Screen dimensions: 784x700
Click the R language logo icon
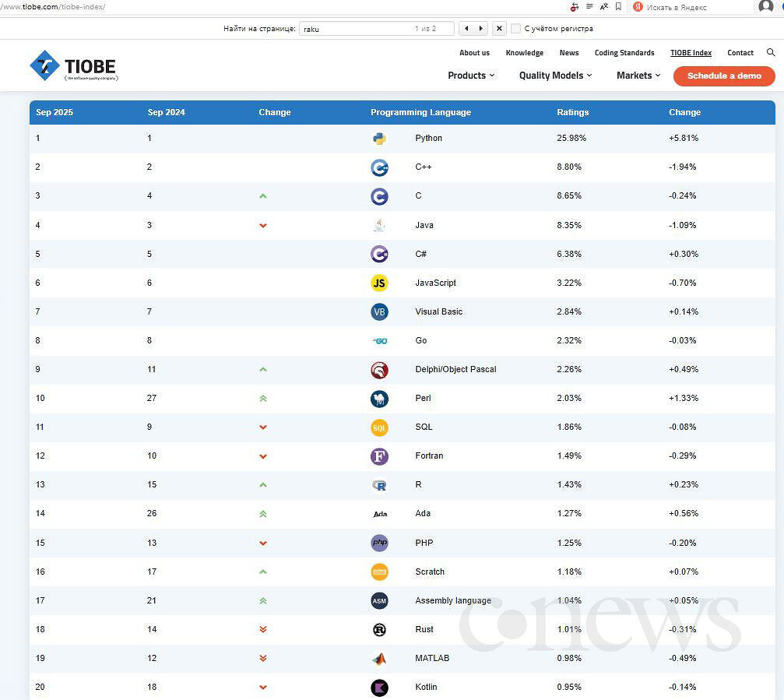(x=379, y=485)
